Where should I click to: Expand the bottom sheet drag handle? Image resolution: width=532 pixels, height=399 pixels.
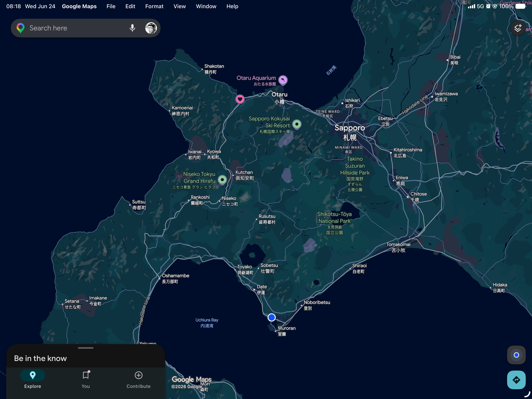[86, 348]
